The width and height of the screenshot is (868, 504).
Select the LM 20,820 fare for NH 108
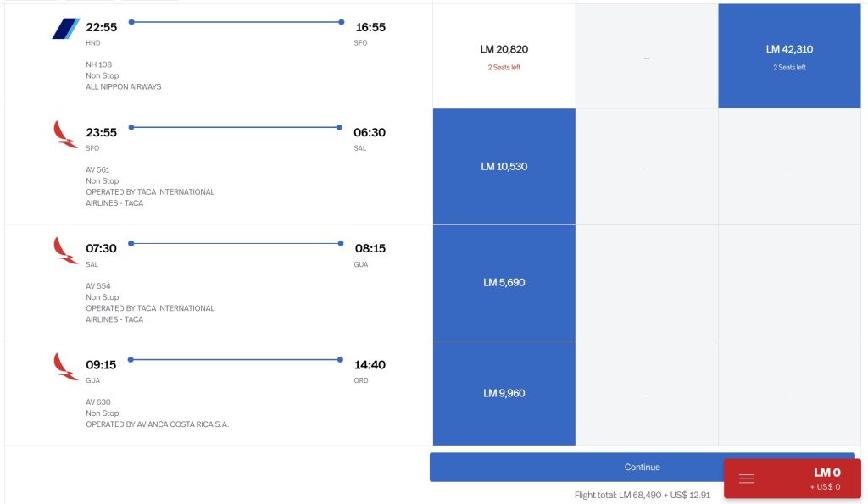pyautogui.click(x=504, y=56)
